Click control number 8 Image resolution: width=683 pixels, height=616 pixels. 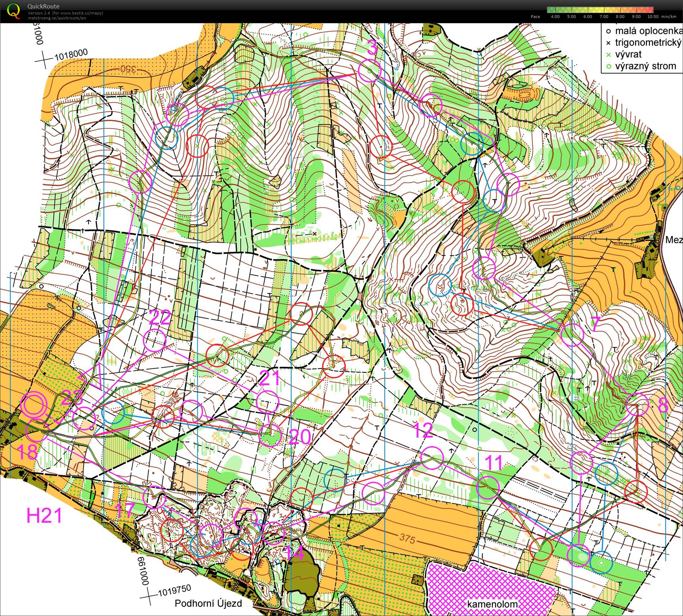[x=663, y=405]
